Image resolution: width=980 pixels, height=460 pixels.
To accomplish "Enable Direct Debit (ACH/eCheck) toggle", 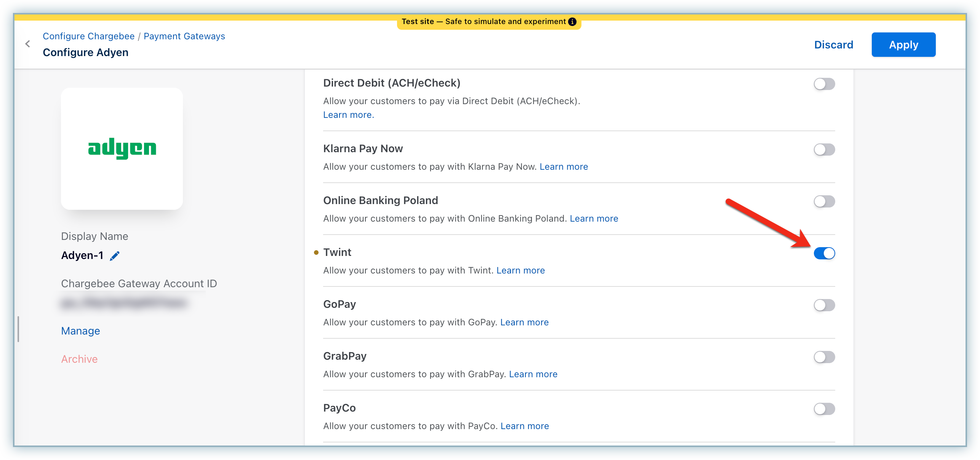I will 824,84.
